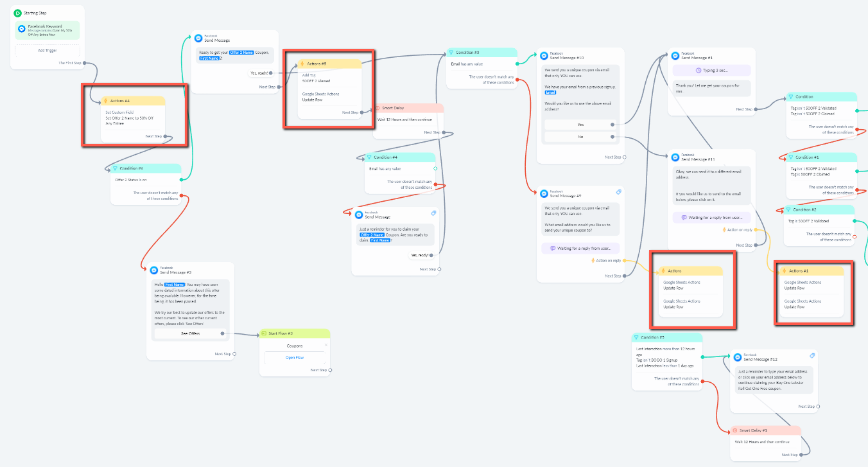The height and width of the screenshot is (467, 868).
Task: Click the Next Step connector on Start Flow #3
Action: [x=330, y=370]
